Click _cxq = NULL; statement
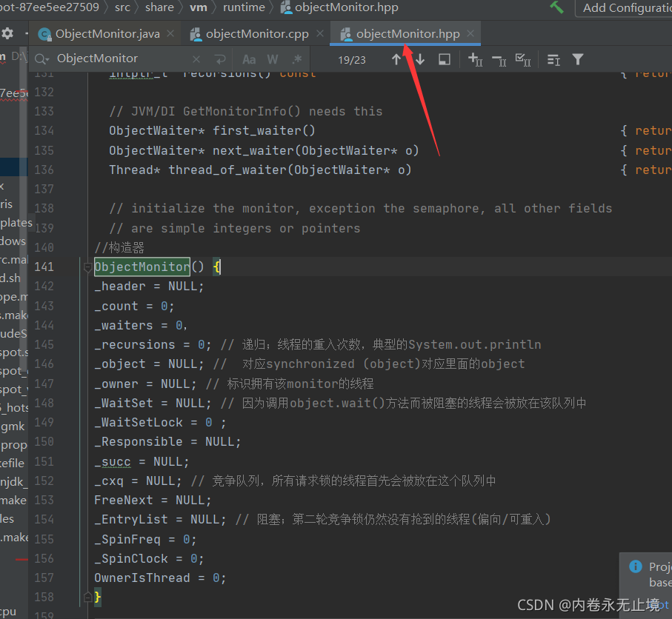This screenshot has height=619, width=672. pyautogui.click(x=138, y=481)
